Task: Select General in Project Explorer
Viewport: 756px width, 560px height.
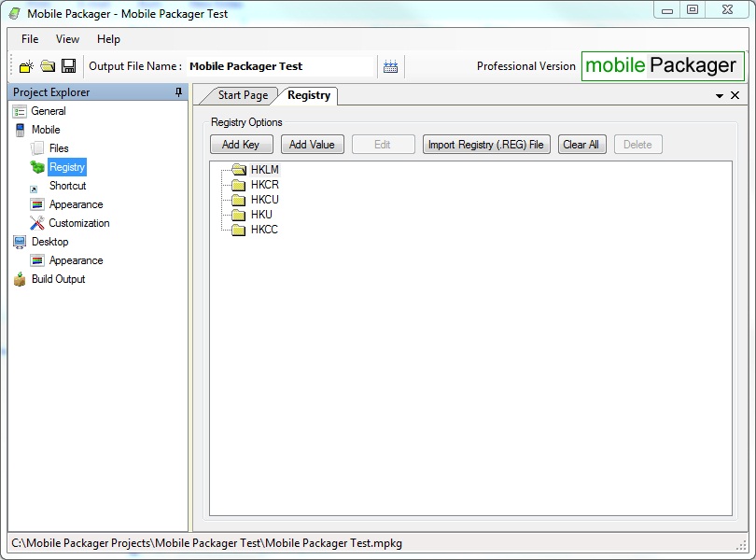Action: click(x=49, y=111)
